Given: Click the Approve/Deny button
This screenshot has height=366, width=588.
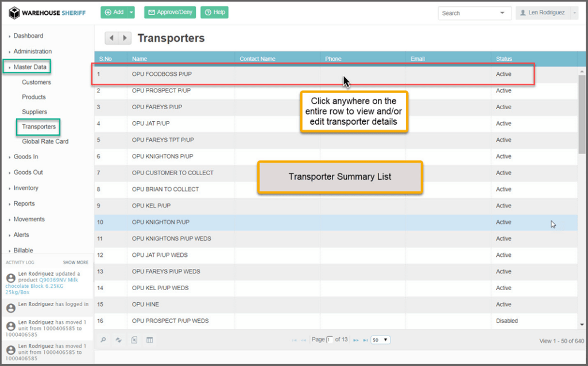Looking at the screenshot, I should click(170, 12).
